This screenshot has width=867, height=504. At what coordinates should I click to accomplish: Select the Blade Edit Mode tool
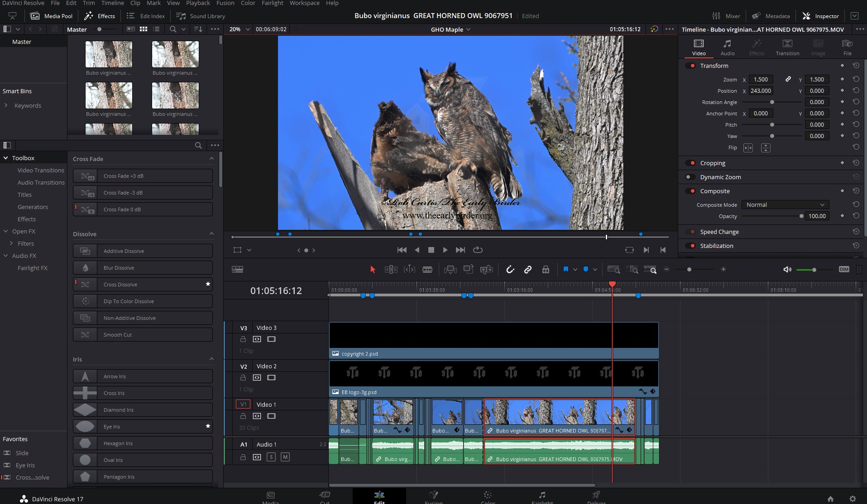coord(427,270)
